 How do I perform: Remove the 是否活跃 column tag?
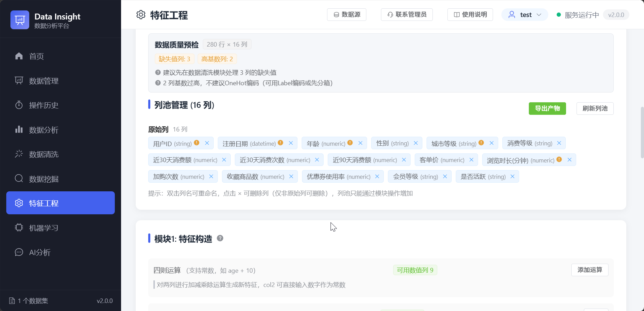(x=512, y=176)
